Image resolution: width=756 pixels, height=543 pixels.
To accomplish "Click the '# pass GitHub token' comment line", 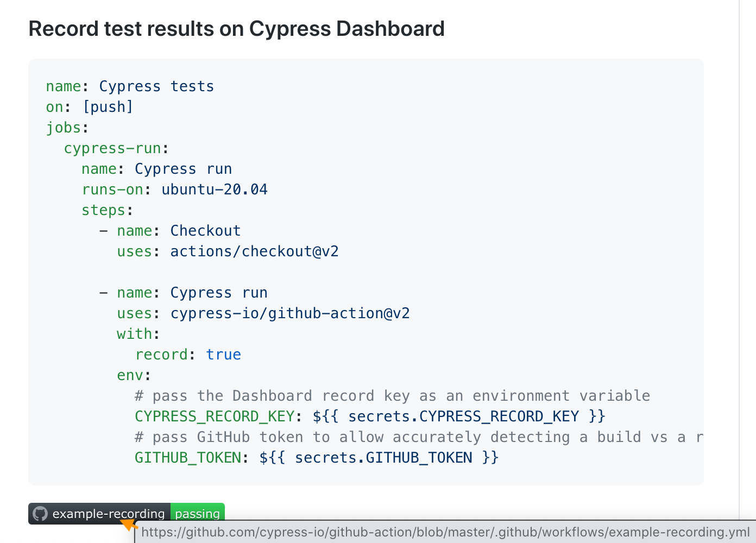I will coord(419,437).
